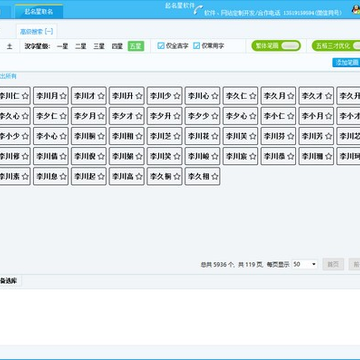Open the QQ contact icon
This screenshot has width=360, height=360.
[x=356, y=10]
